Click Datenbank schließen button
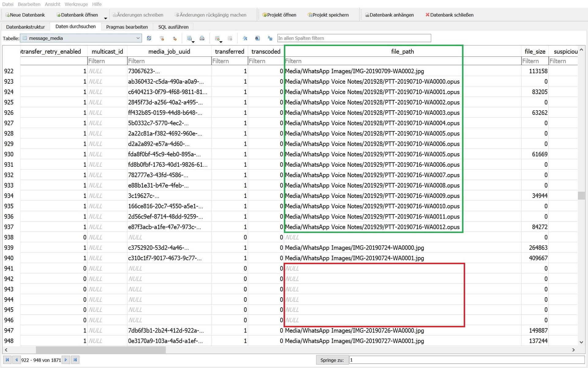 pyautogui.click(x=449, y=15)
